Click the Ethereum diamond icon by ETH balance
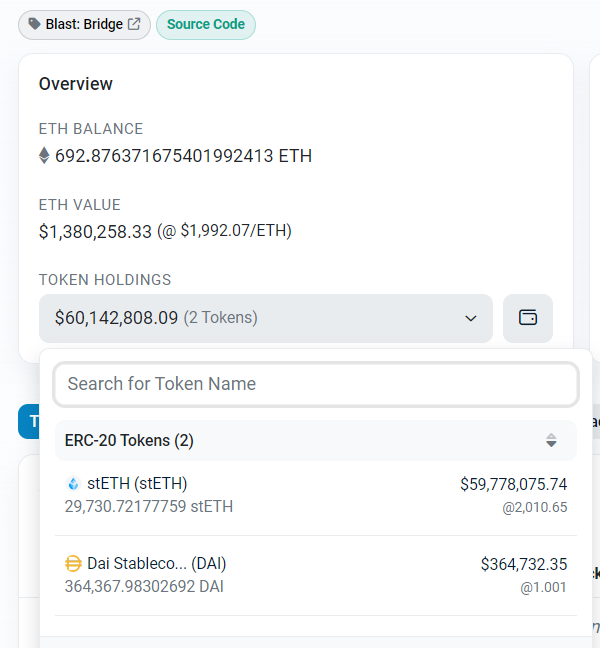Viewport: 600px width, 648px height. [44, 156]
